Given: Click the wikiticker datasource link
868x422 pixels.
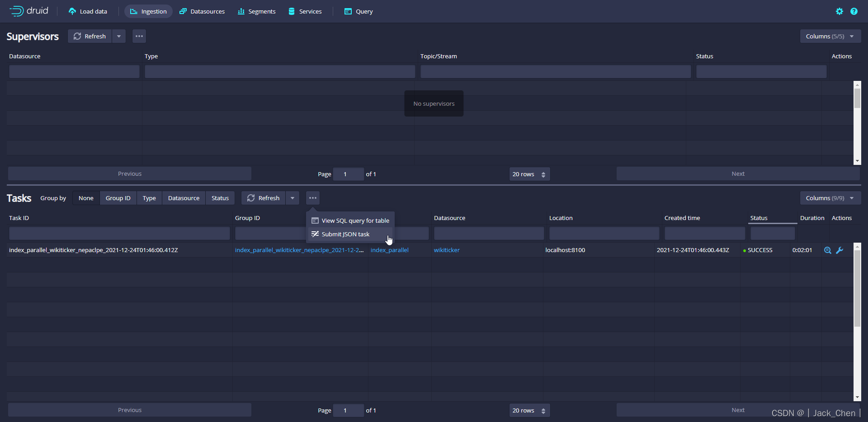Looking at the screenshot, I should click(x=447, y=250).
